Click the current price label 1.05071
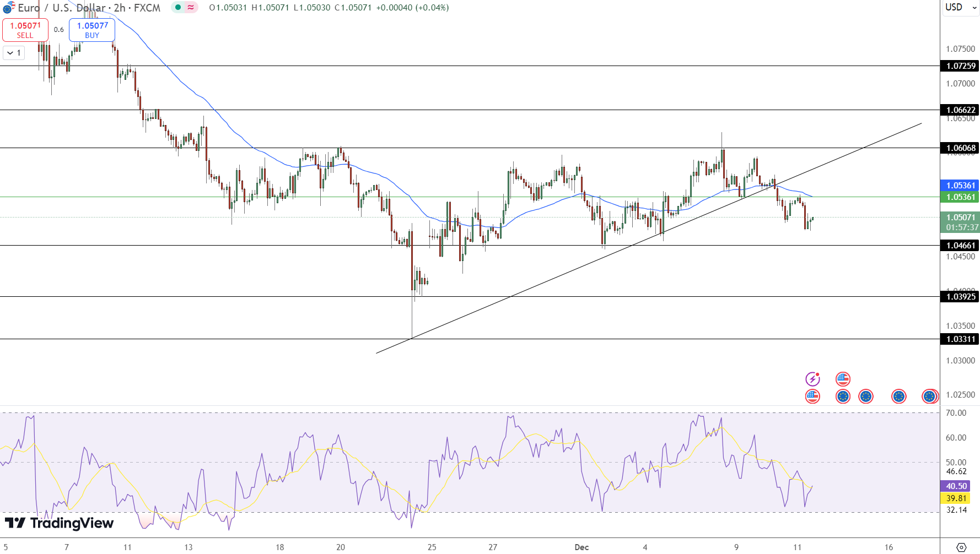Image resolution: width=980 pixels, height=554 pixels. (x=960, y=218)
